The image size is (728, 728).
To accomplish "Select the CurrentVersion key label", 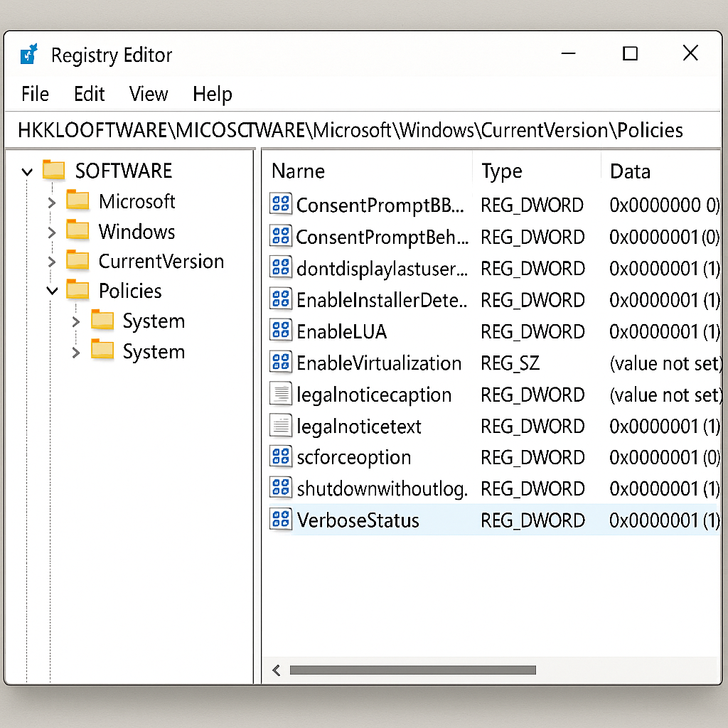I will [x=161, y=262].
